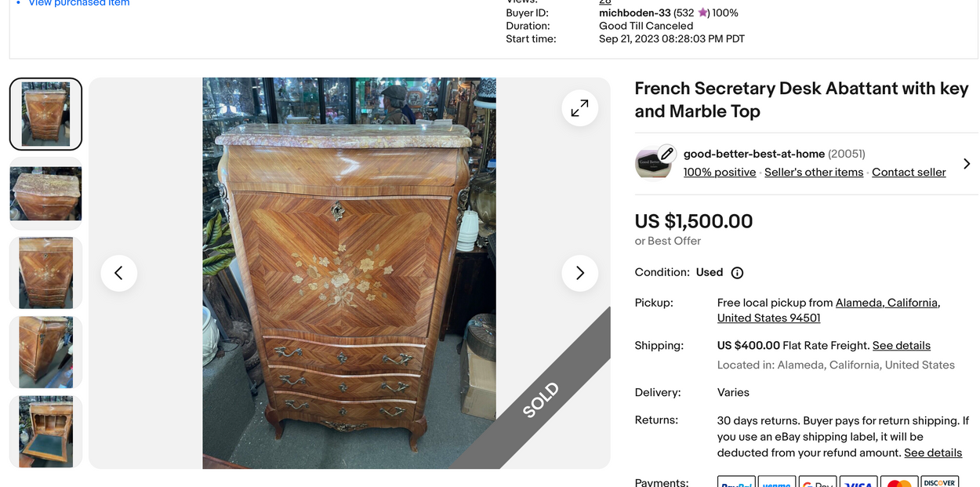This screenshot has width=980, height=487.
Task: See details of the 30 days returns policy
Action: point(933,453)
